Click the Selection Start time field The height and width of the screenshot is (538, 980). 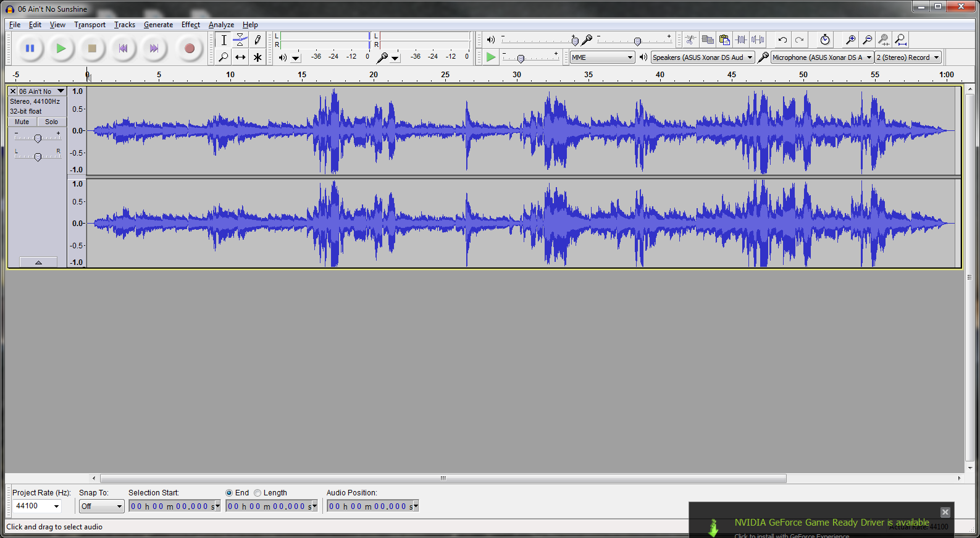[171, 506]
